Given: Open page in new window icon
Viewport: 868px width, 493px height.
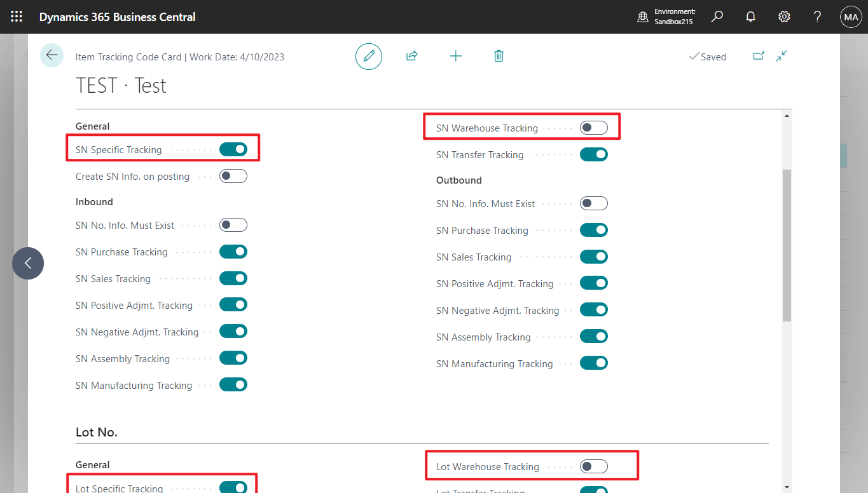Looking at the screenshot, I should click(x=758, y=56).
